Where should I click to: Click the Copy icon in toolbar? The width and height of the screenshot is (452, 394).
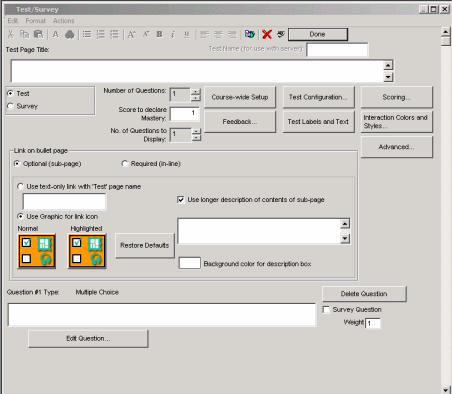tap(24, 34)
